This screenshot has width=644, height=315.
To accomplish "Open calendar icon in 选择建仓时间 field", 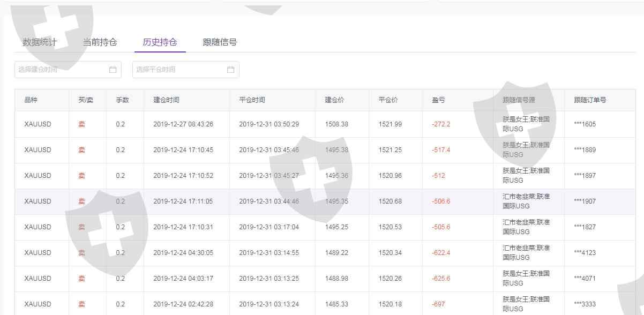I will pyautogui.click(x=113, y=70).
